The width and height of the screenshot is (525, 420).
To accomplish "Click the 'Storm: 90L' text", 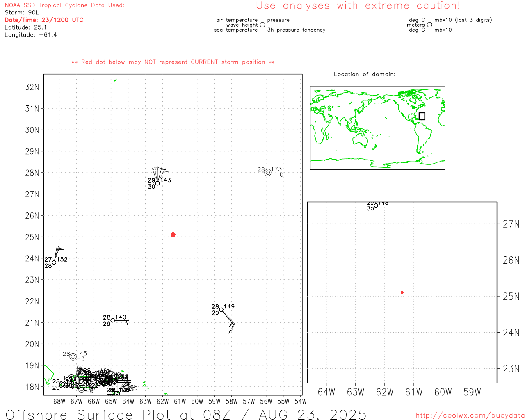I will pyautogui.click(x=22, y=13).
